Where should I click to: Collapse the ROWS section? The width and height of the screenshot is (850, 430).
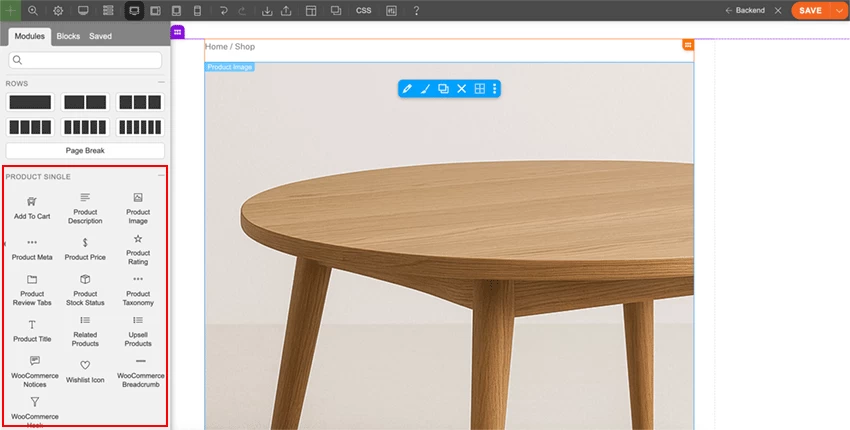(x=161, y=82)
